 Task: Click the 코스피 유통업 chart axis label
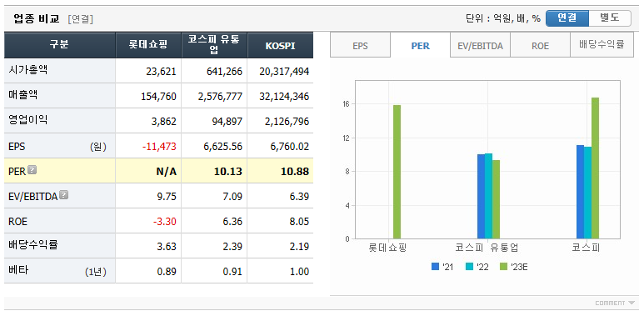tap(487, 248)
